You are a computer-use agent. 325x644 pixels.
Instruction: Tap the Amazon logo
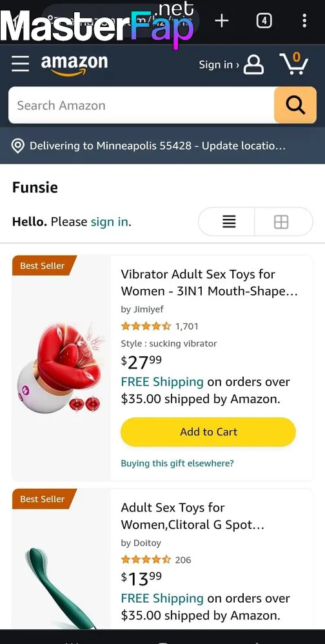tap(74, 64)
